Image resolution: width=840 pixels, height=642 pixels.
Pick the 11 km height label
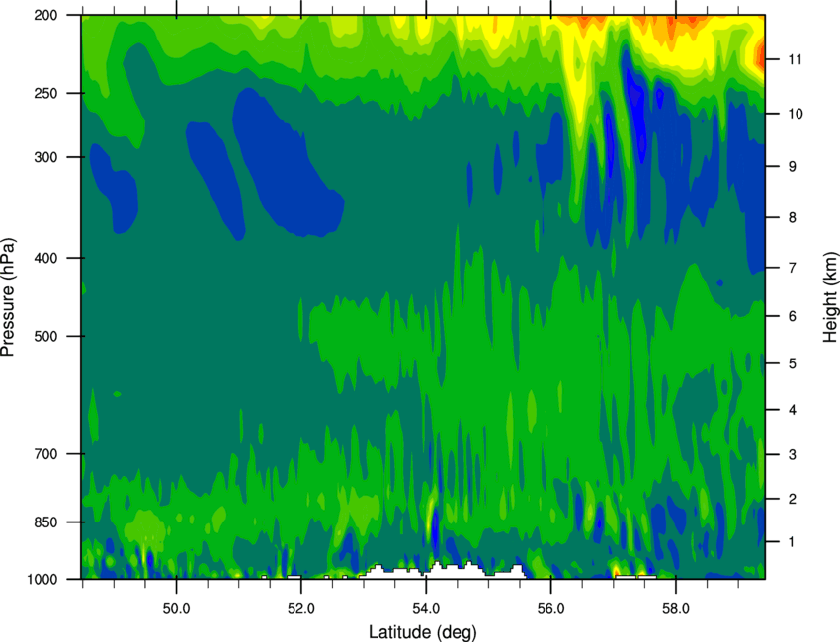(796, 59)
